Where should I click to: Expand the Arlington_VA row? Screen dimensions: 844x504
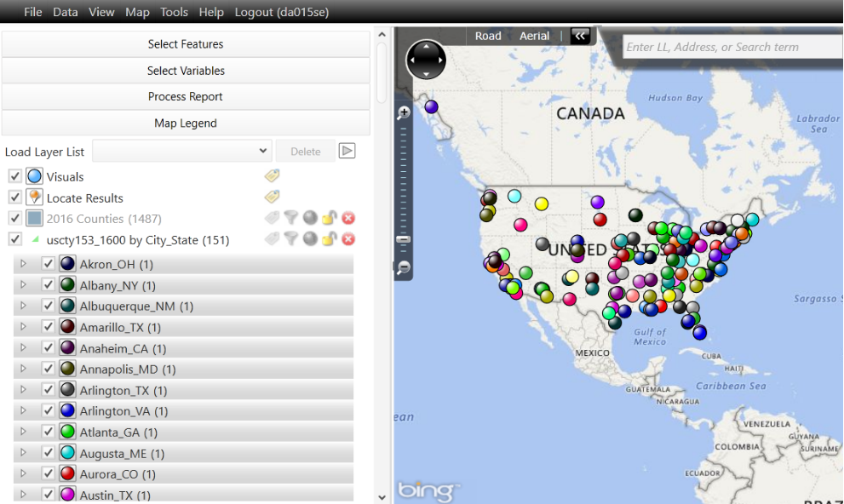pos(23,410)
